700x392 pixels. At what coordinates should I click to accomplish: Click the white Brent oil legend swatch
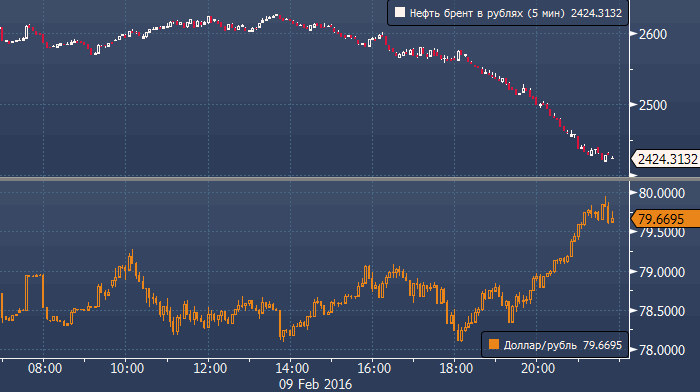coord(400,13)
